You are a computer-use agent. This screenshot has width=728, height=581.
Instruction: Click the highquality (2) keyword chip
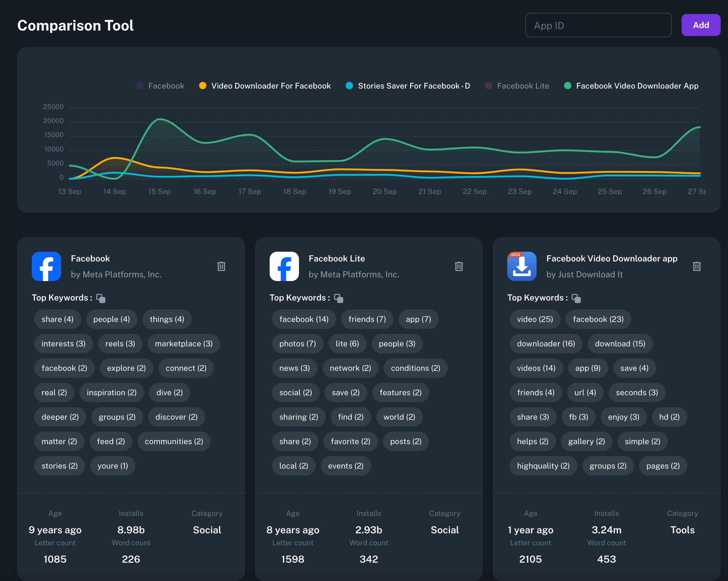pyautogui.click(x=543, y=466)
